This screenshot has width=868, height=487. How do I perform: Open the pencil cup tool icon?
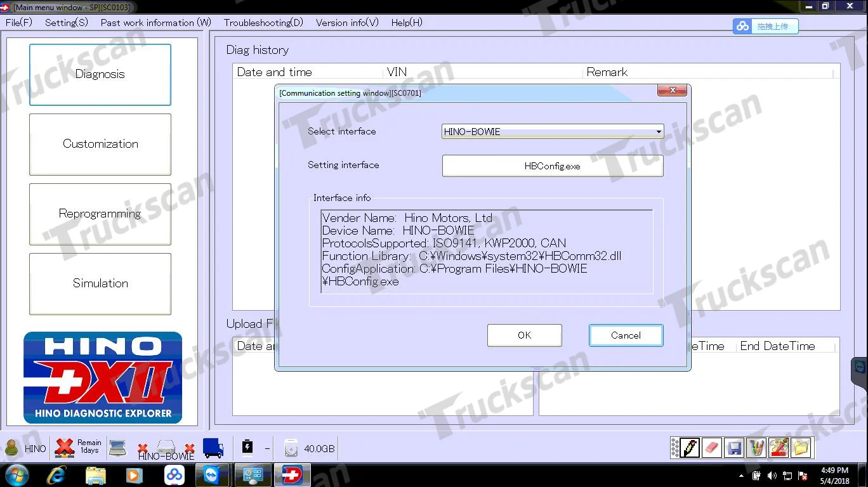point(756,448)
